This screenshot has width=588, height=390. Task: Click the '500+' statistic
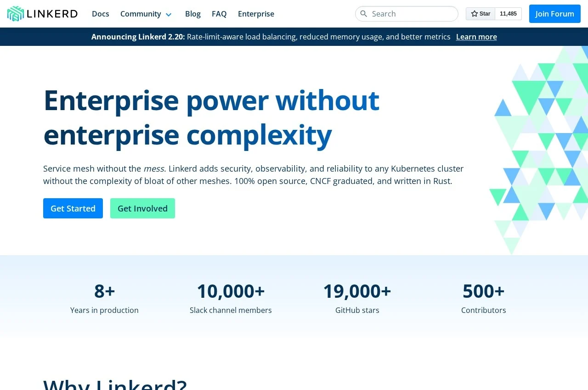(484, 291)
